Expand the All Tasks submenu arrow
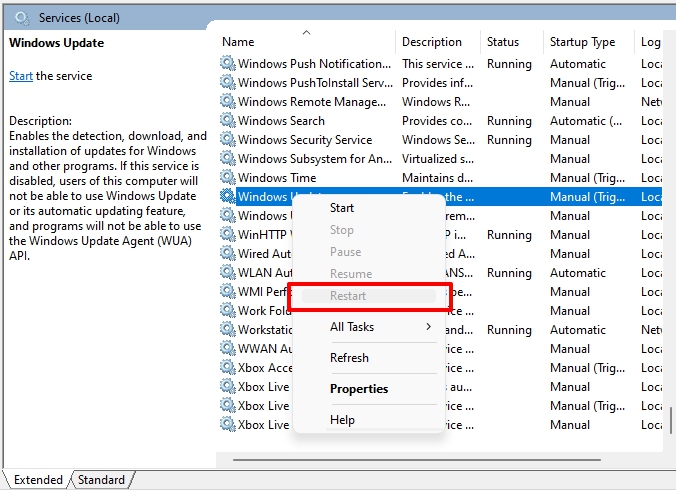Screen dimensions: 676x490 click(428, 327)
